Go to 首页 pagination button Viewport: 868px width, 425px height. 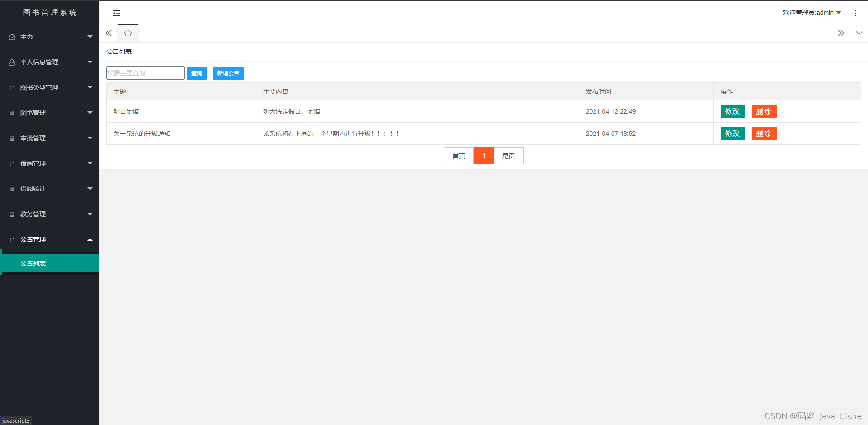pos(459,156)
